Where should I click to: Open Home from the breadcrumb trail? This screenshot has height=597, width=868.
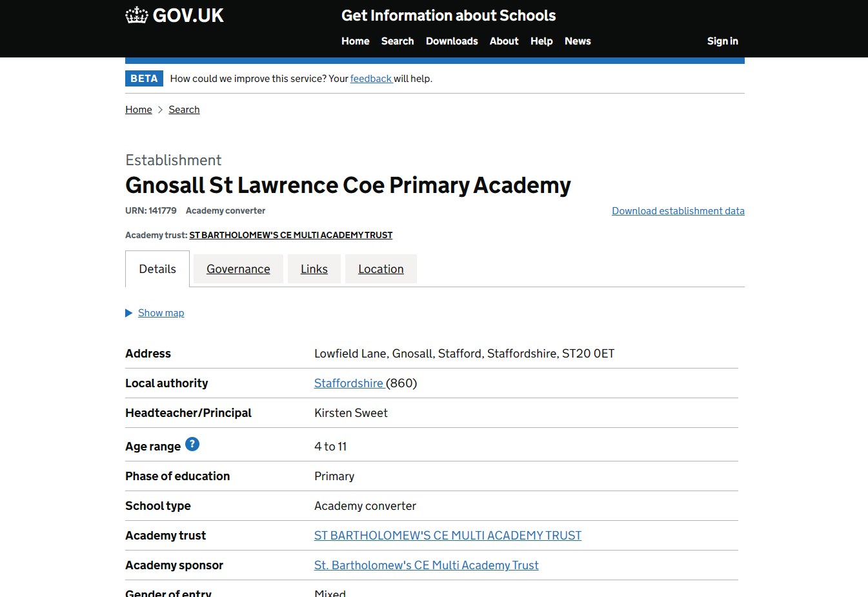point(138,109)
